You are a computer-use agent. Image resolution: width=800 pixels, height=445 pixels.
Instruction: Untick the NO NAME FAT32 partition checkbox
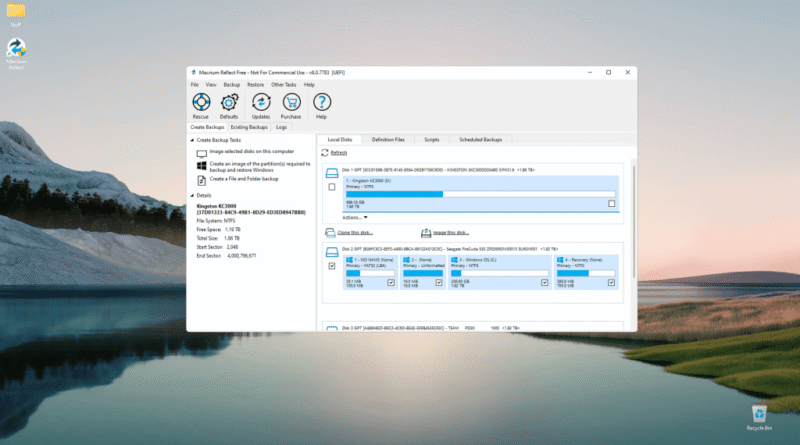(x=391, y=282)
